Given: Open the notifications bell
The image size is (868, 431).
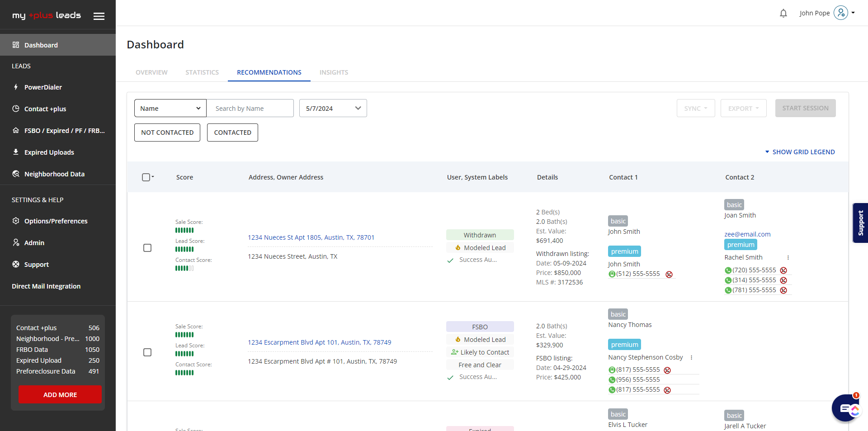Looking at the screenshot, I should pos(783,14).
